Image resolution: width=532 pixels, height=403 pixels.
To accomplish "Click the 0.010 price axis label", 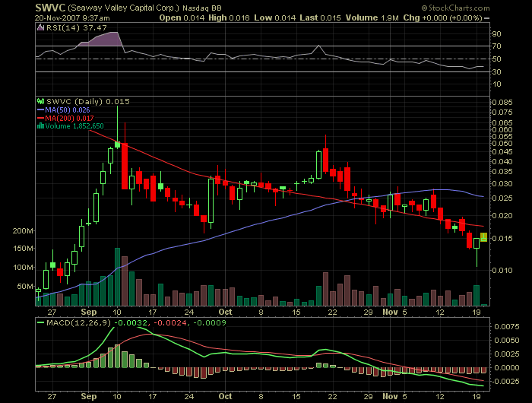I will point(502,270).
